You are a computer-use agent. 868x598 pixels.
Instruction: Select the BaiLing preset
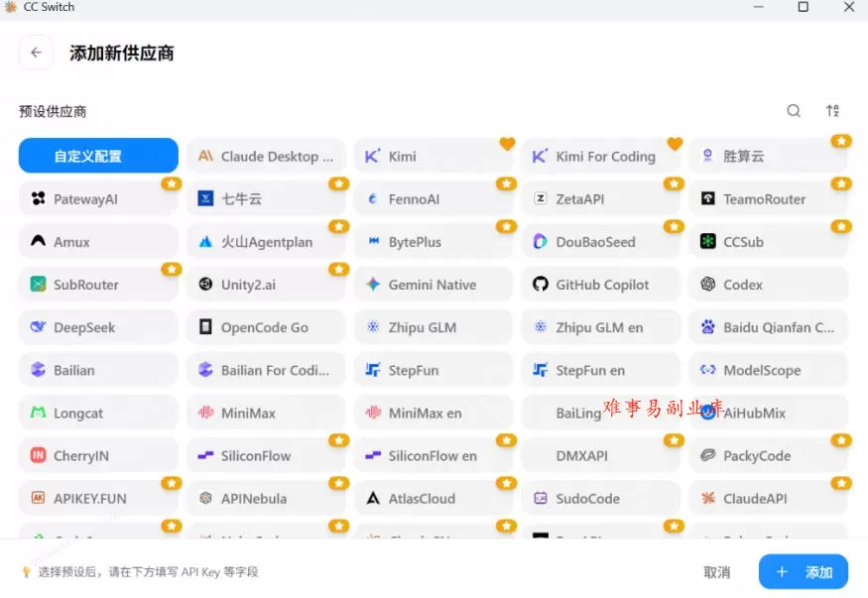[601, 413]
